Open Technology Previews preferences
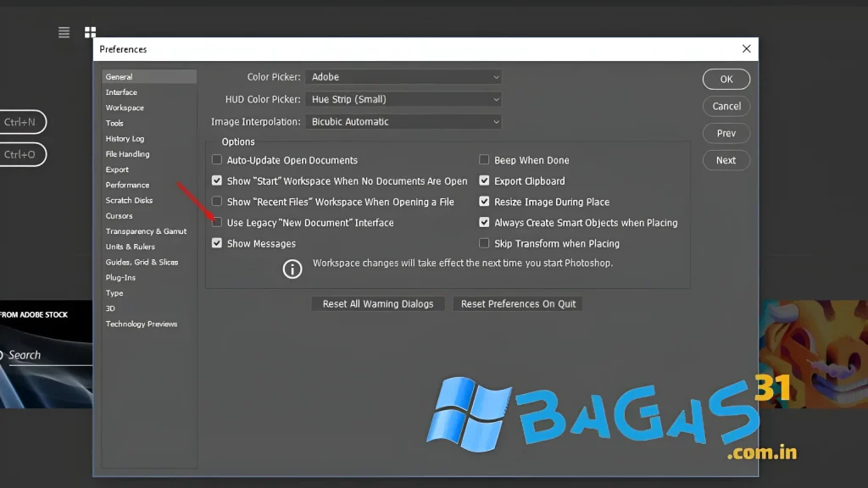This screenshot has width=868, height=488. click(x=142, y=324)
